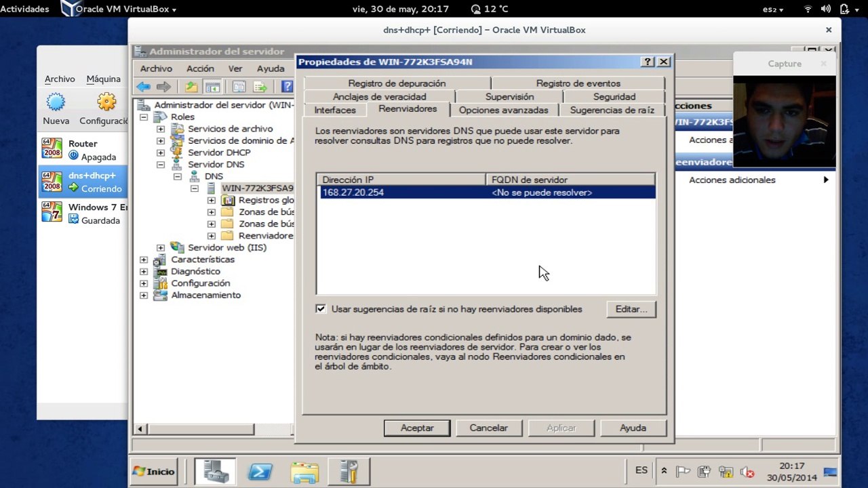Open the Interfaces tab
The image size is (868, 488).
tap(335, 110)
